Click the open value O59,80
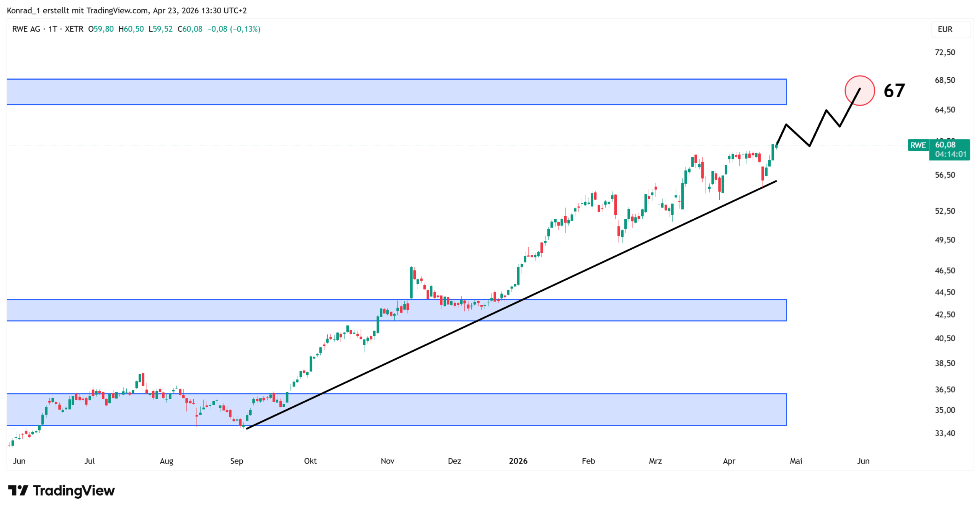 pyautogui.click(x=101, y=29)
